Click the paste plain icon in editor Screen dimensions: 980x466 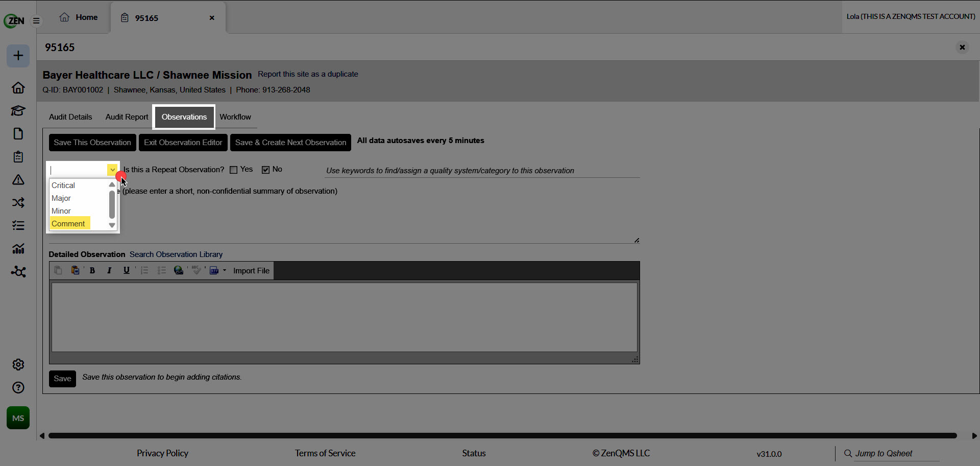[x=58, y=270]
